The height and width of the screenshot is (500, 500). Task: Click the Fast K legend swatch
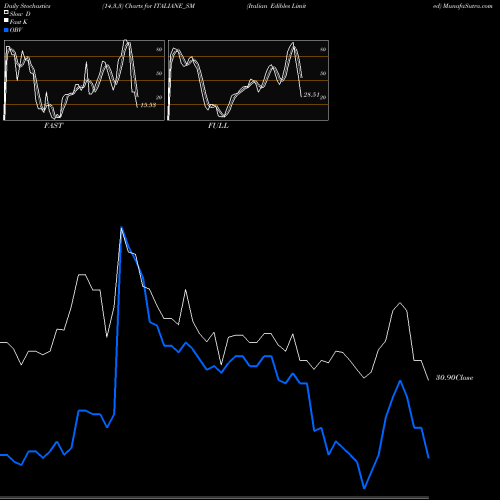click(x=6, y=21)
